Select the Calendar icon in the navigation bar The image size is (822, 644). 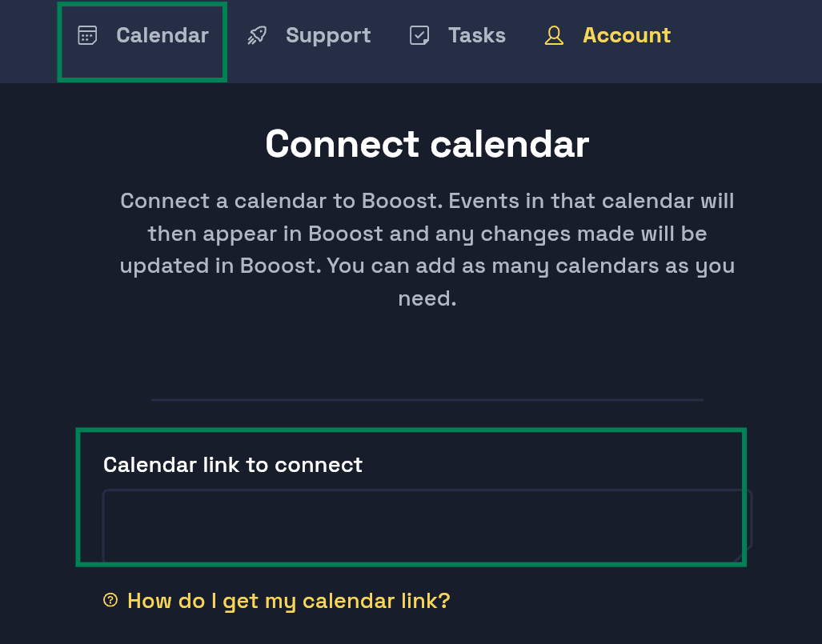(x=86, y=35)
